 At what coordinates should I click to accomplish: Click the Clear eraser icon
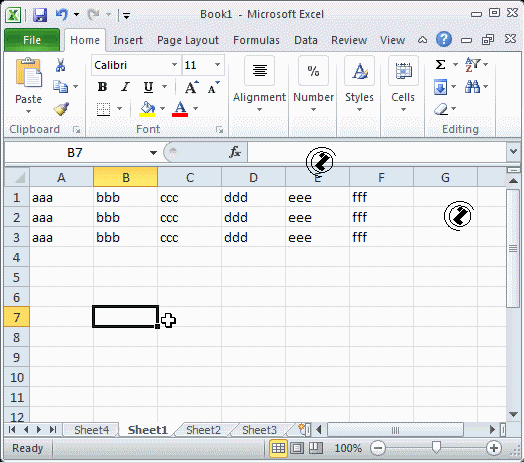coord(441,109)
